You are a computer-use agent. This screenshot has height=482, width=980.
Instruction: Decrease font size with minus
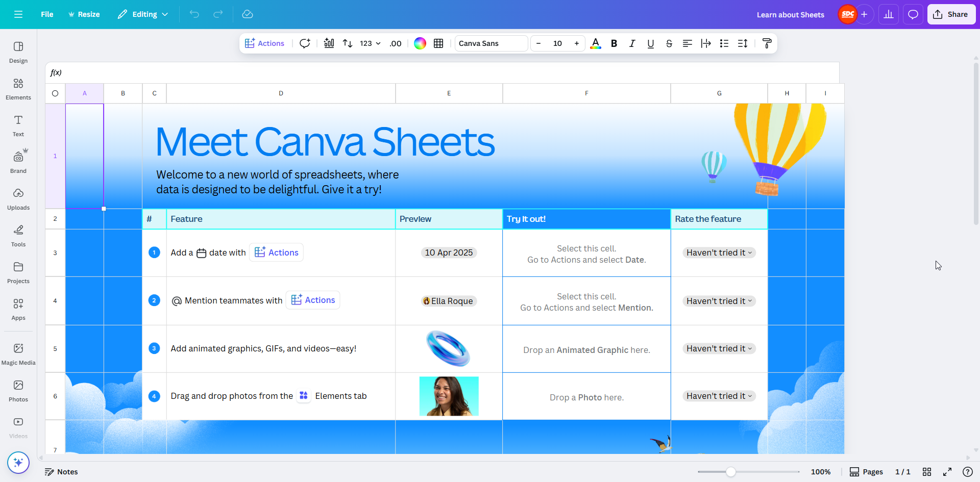coord(538,43)
